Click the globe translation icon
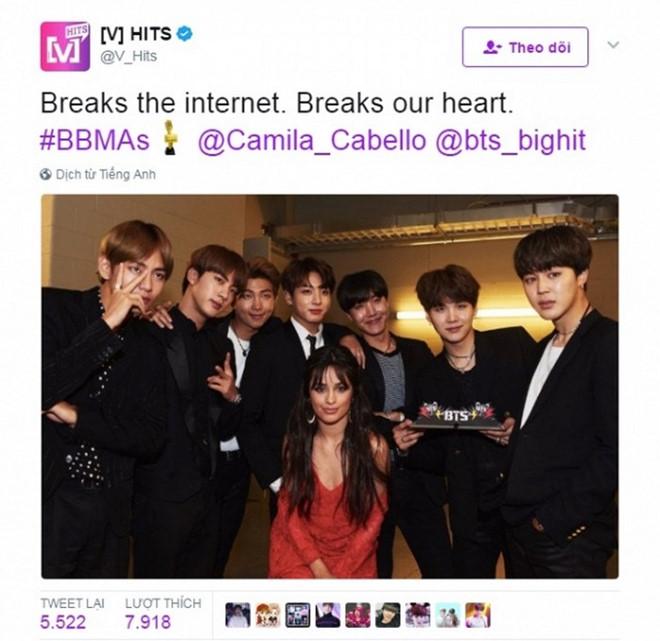Viewport: 660px width, 641px height. tap(46, 174)
